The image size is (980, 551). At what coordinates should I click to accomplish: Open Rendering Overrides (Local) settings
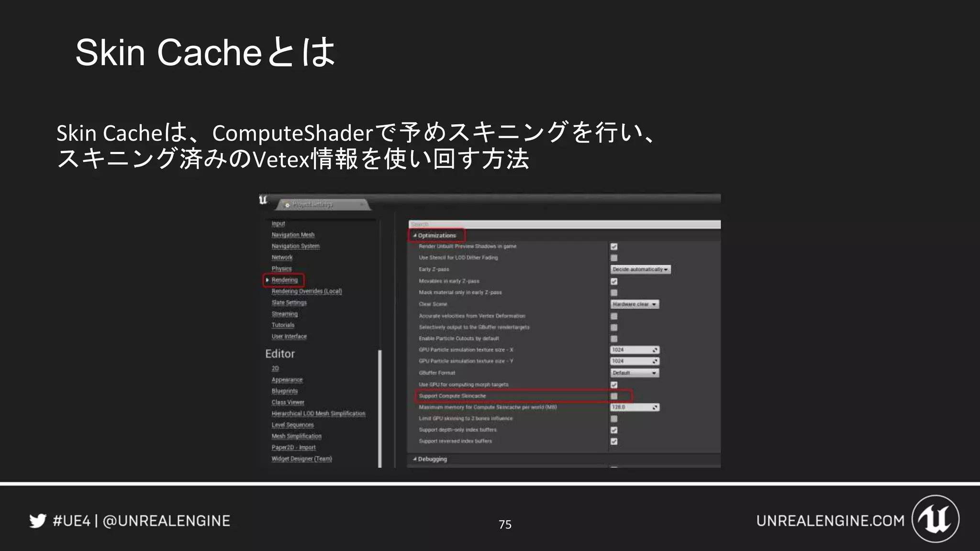307,291
